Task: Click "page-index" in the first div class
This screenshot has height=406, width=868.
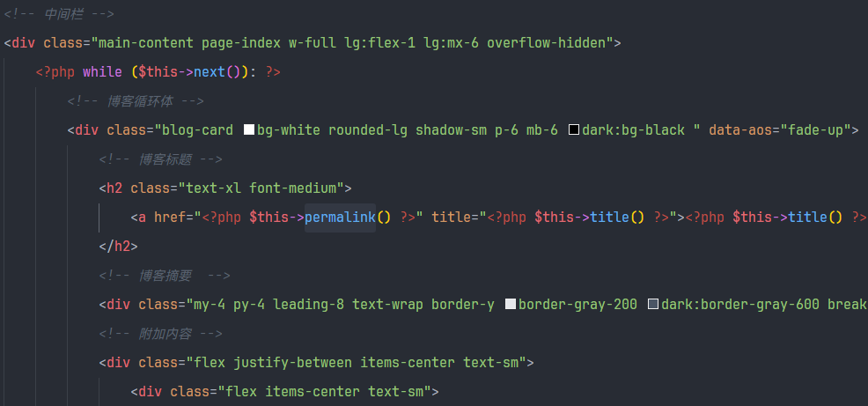Action: (241, 42)
